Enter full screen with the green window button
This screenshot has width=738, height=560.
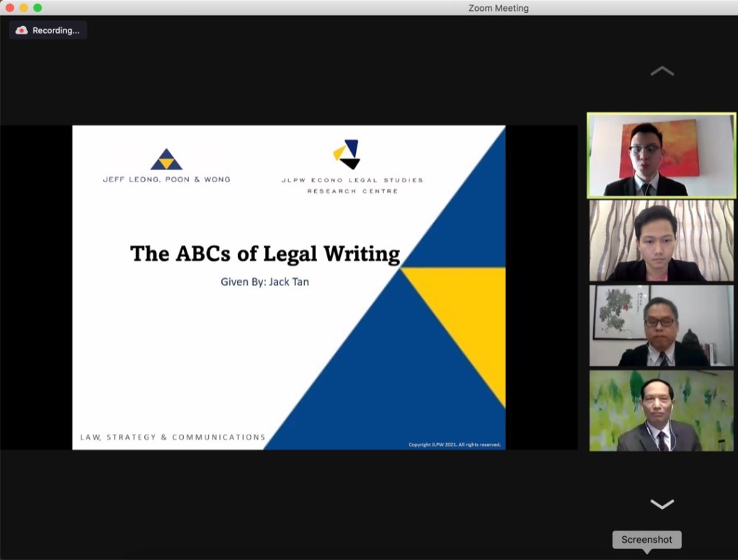(37, 8)
